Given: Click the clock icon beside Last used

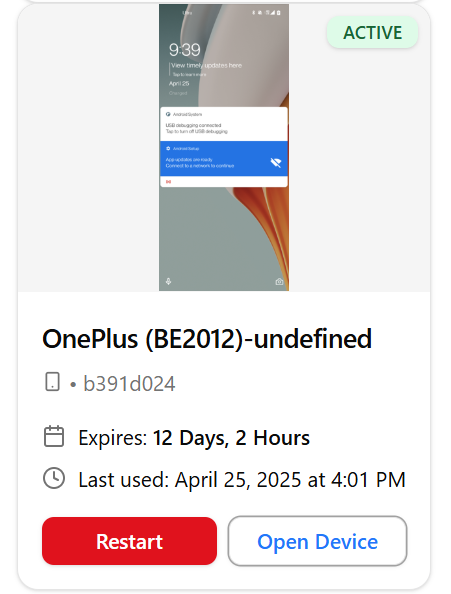Looking at the screenshot, I should click(x=54, y=478).
